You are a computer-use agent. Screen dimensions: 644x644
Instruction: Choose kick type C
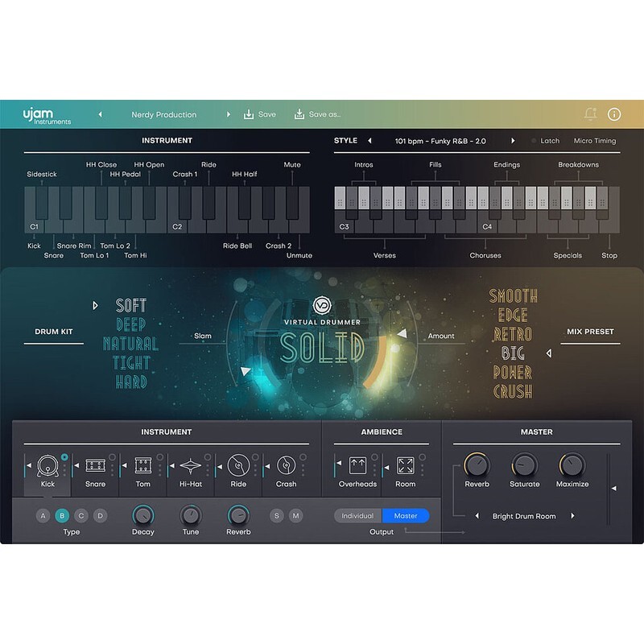(81, 515)
